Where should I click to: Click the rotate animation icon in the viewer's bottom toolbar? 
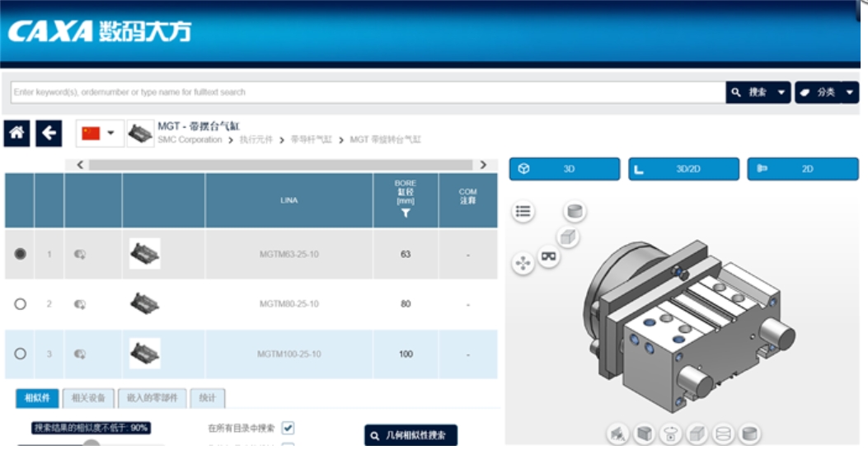coord(670,434)
